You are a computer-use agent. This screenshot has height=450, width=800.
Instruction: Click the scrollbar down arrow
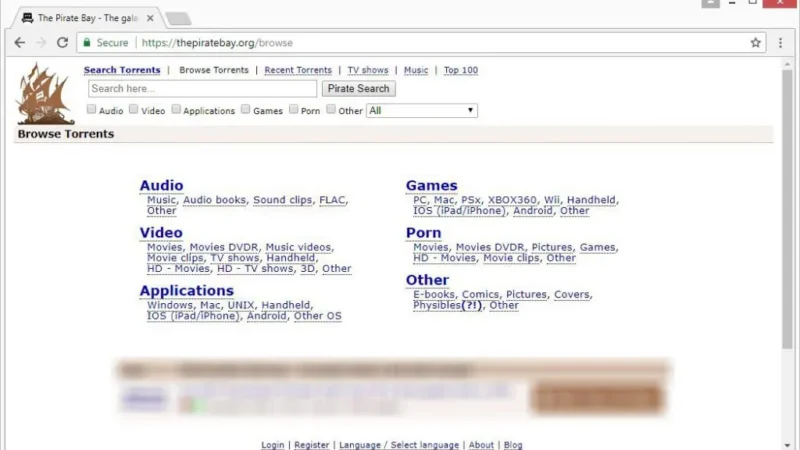point(787,445)
